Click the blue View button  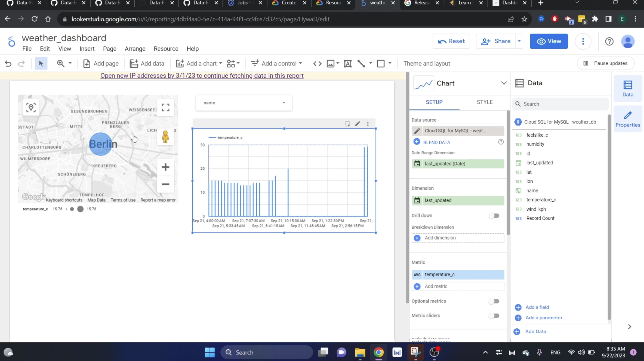tap(549, 41)
